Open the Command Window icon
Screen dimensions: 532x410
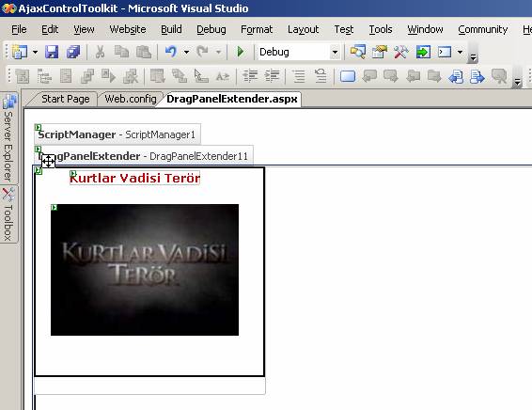click(x=445, y=52)
